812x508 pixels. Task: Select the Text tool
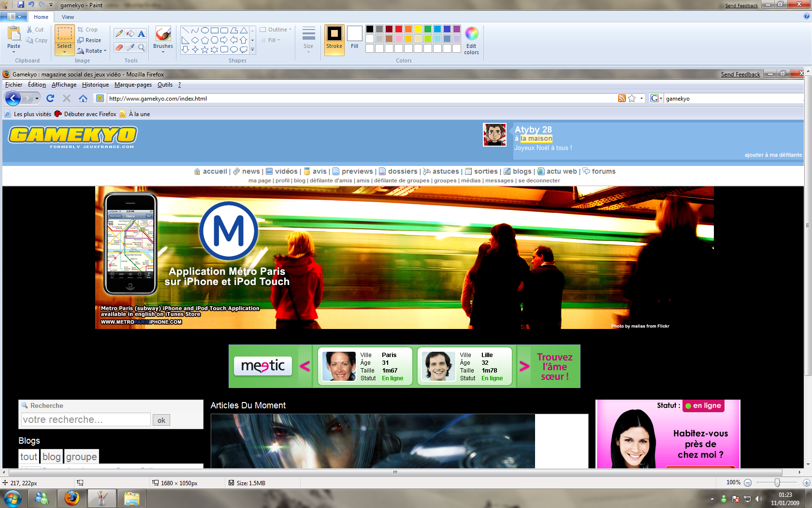[x=141, y=33]
